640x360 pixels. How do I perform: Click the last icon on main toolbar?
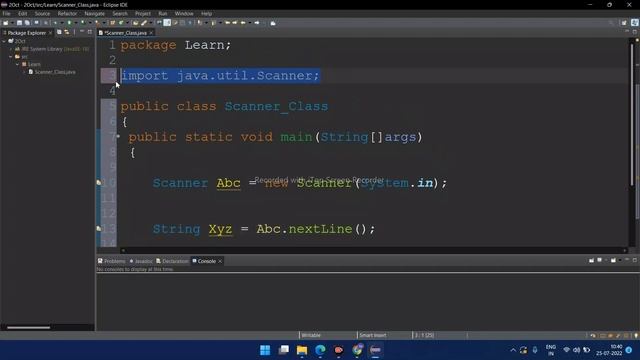coord(273,23)
